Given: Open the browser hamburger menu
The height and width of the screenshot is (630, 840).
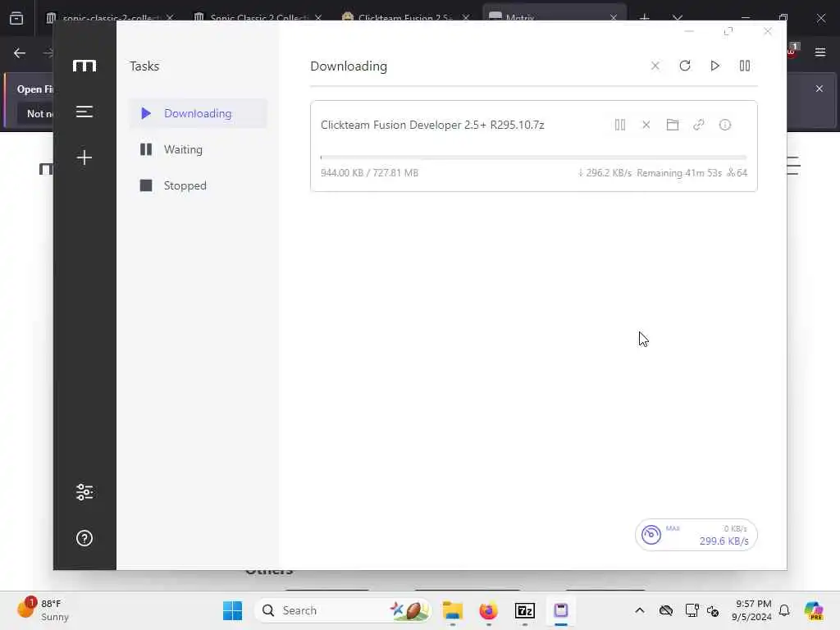Looking at the screenshot, I should [820, 52].
